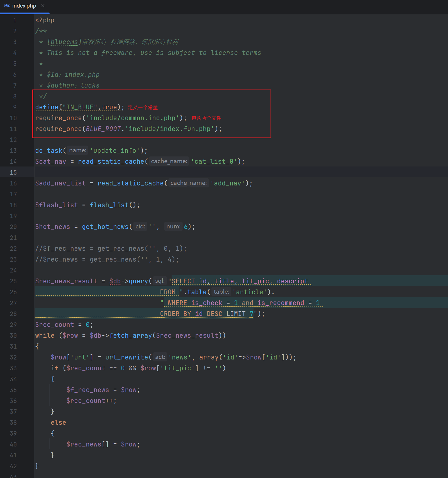Click 'include/common.inc.php' path string
Image resolution: width=448 pixels, height=478 pixels.
click(x=132, y=118)
